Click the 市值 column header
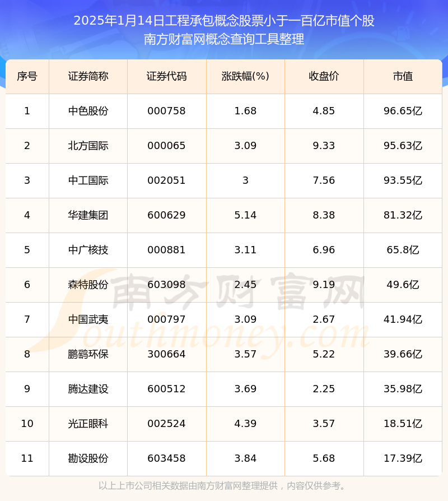This screenshot has height=501, width=448. 403,76
